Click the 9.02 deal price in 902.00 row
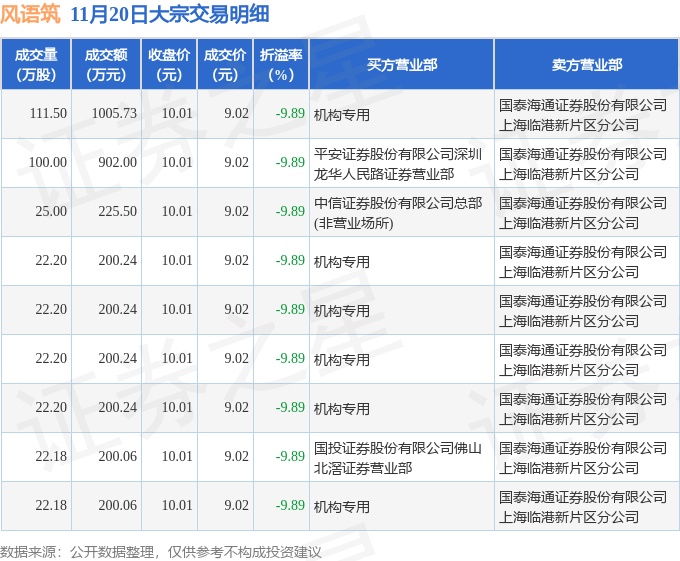 236,163
